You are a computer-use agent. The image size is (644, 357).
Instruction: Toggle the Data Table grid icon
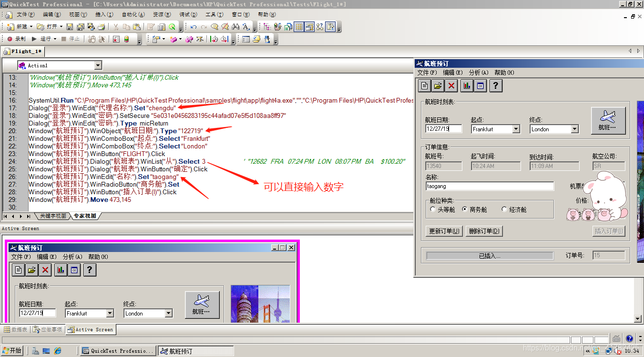click(299, 27)
